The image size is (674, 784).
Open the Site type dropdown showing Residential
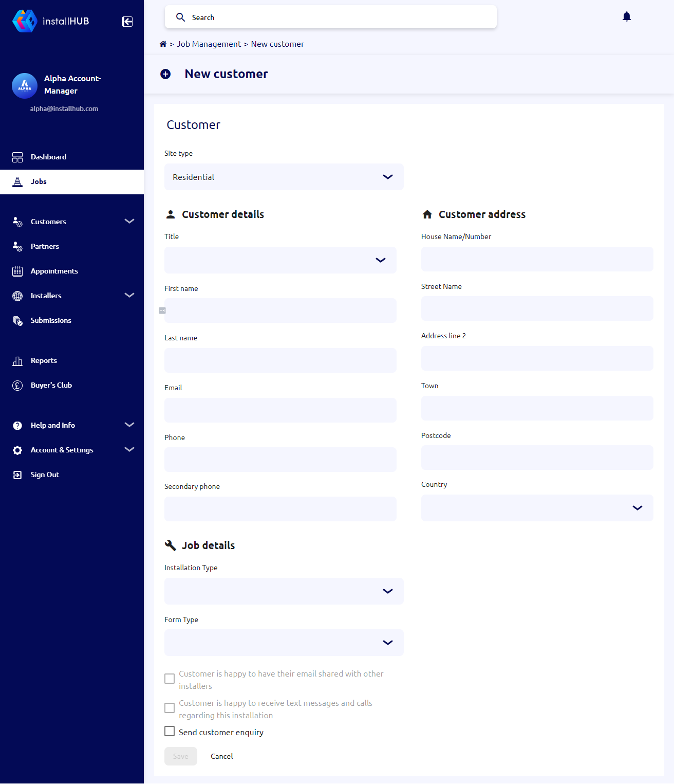[x=284, y=177]
